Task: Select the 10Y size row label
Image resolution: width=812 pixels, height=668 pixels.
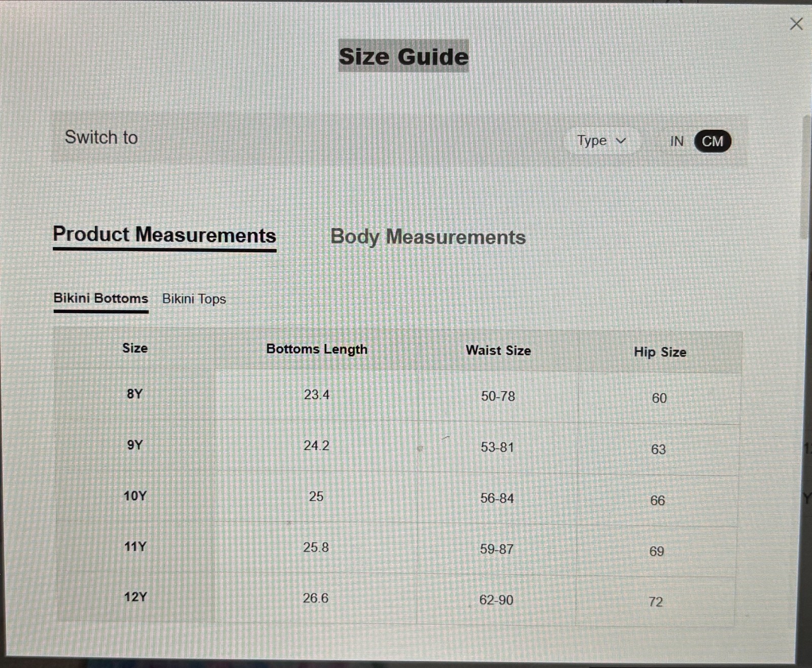Action: (135, 496)
